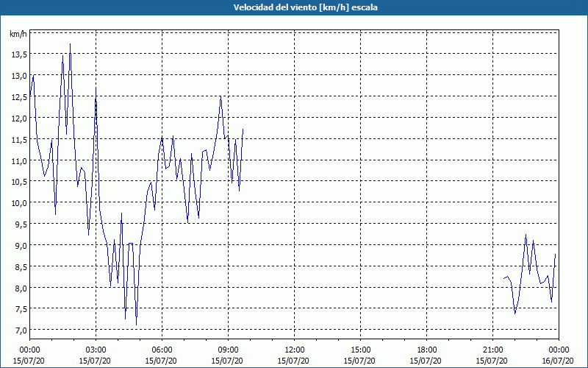Pick the '12,0' vertical axis value
Image resolution: width=588 pixels, height=368 pixels.
(19, 118)
